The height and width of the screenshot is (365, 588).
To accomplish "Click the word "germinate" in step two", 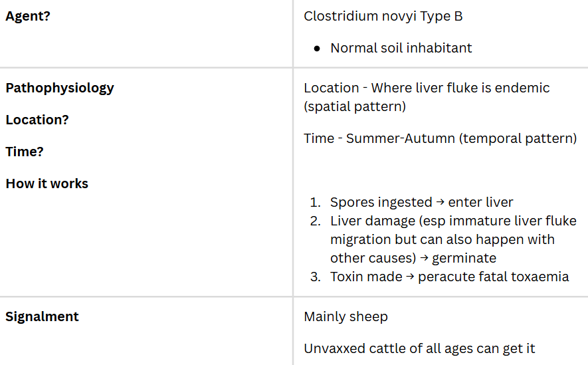I will (462, 258).
